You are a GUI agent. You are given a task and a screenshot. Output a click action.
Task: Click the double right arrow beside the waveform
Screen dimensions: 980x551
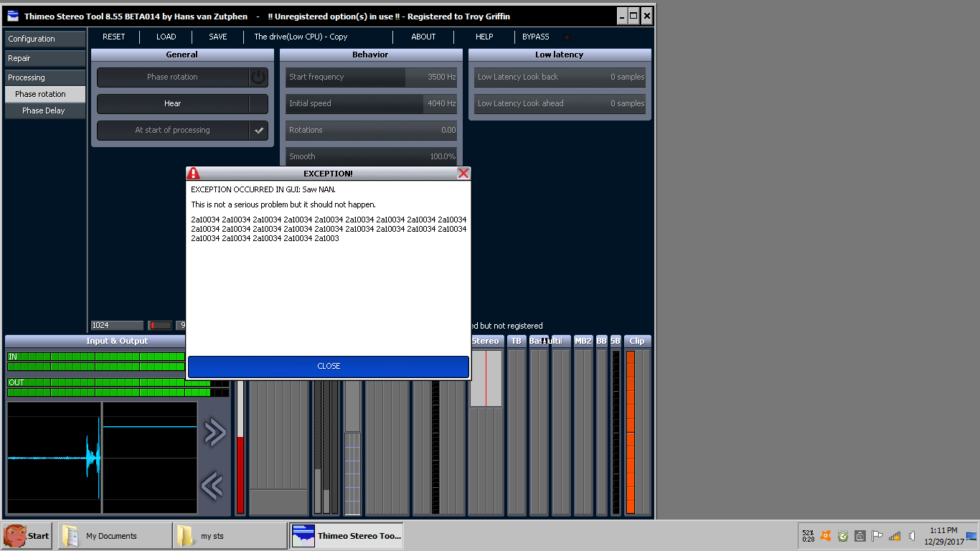[x=215, y=432]
